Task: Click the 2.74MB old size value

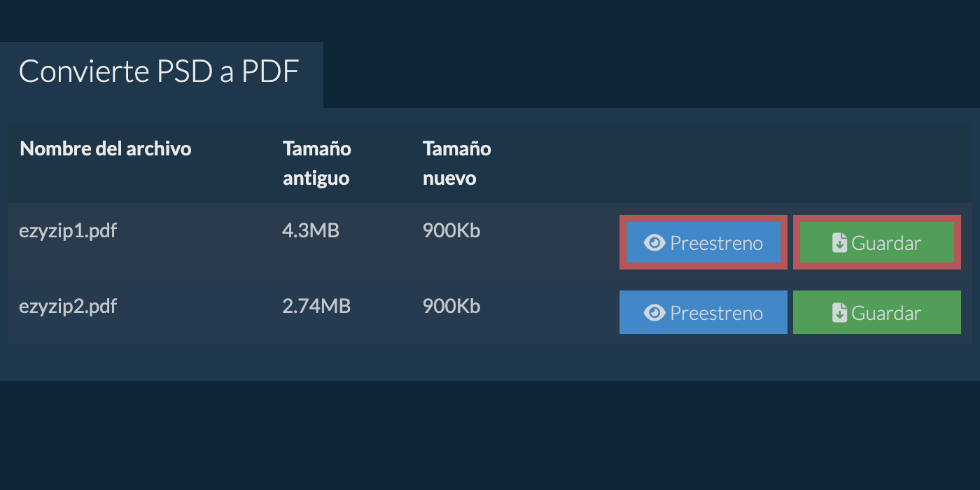Action: point(316,307)
